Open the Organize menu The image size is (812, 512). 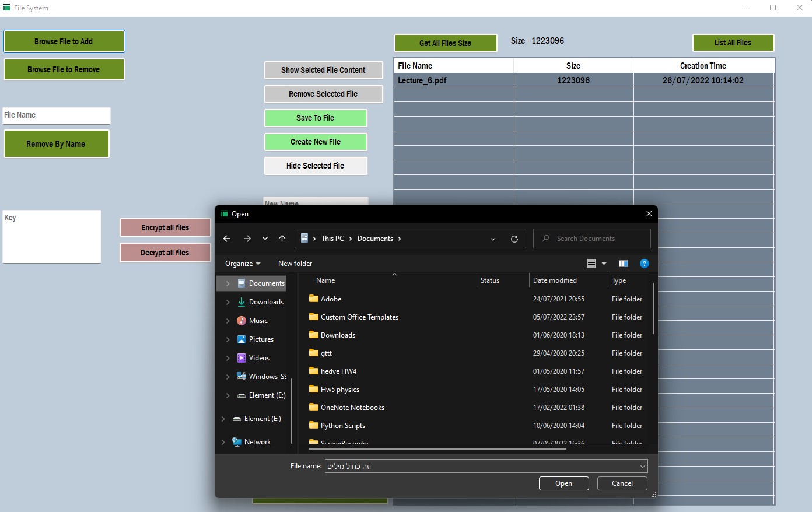[x=241, y=263]
